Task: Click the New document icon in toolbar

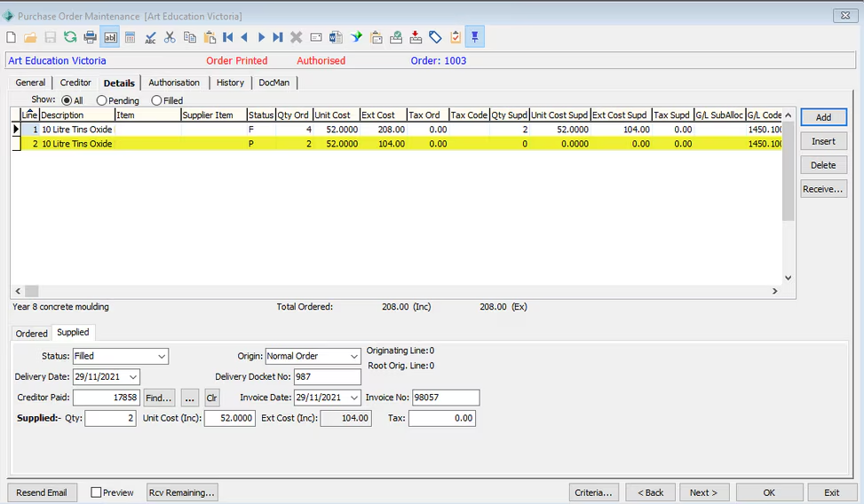Action: click(11, 37)
